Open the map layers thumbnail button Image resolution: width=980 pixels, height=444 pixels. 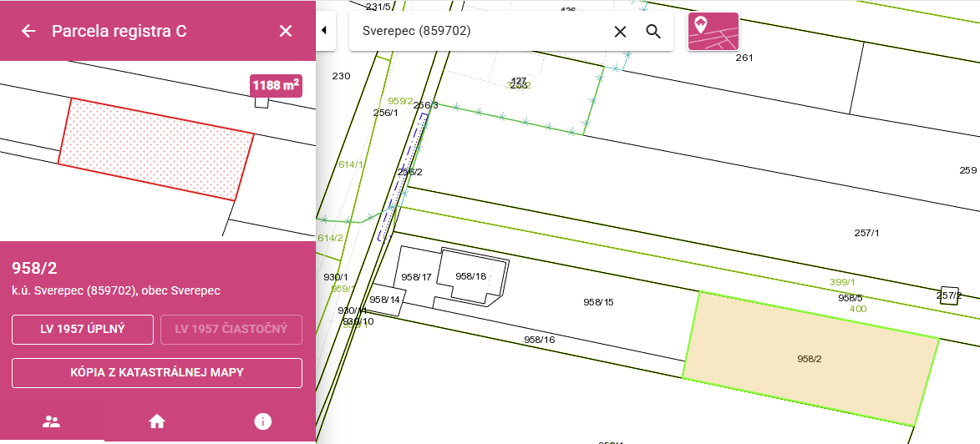pos(713,31)
